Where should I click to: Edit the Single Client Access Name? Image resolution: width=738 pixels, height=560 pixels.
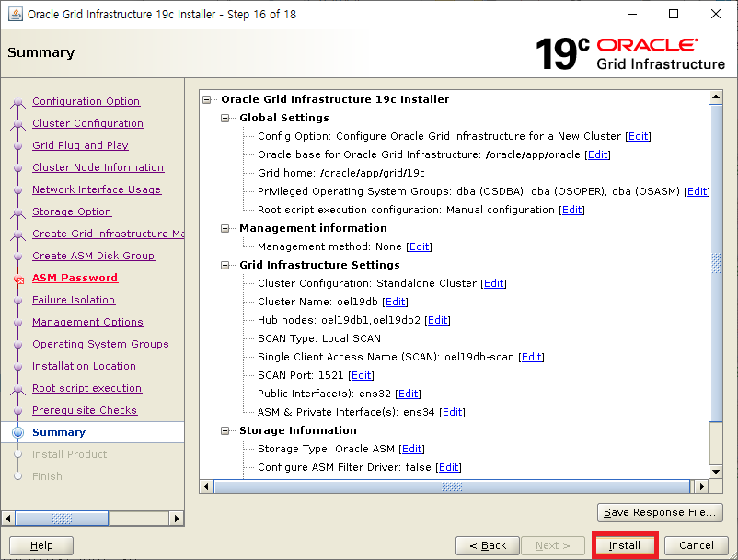[x=531, y=357]
